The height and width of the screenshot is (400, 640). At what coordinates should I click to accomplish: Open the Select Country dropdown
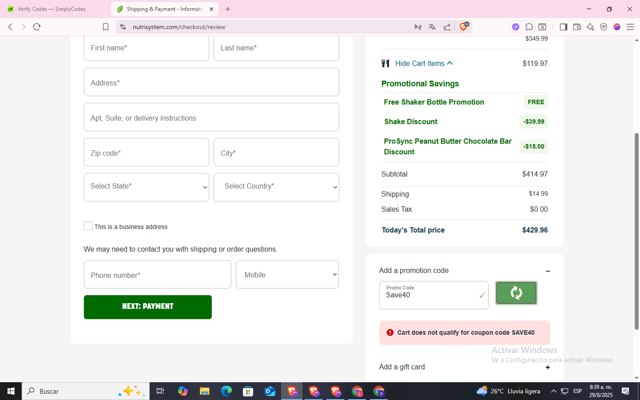click(x=276, y=187)
